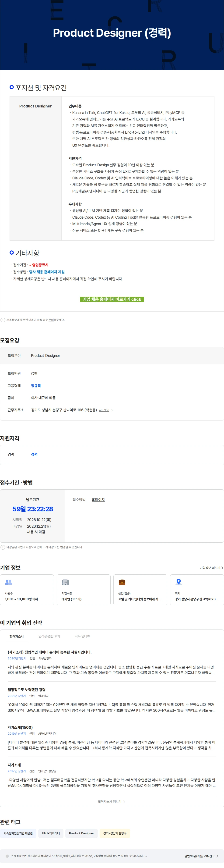Click the 2021년 상반기 period label

click(17, 696)
